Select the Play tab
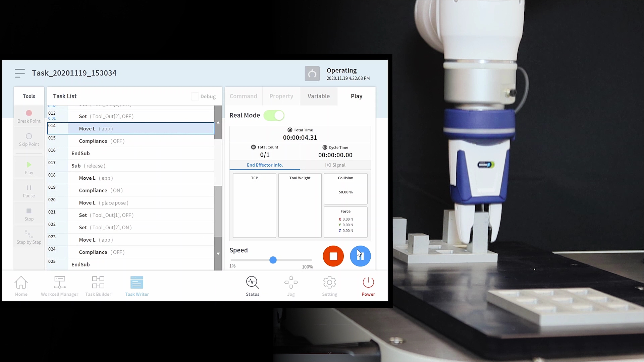This screenshot has width=644, height=362. click(357, 96)
